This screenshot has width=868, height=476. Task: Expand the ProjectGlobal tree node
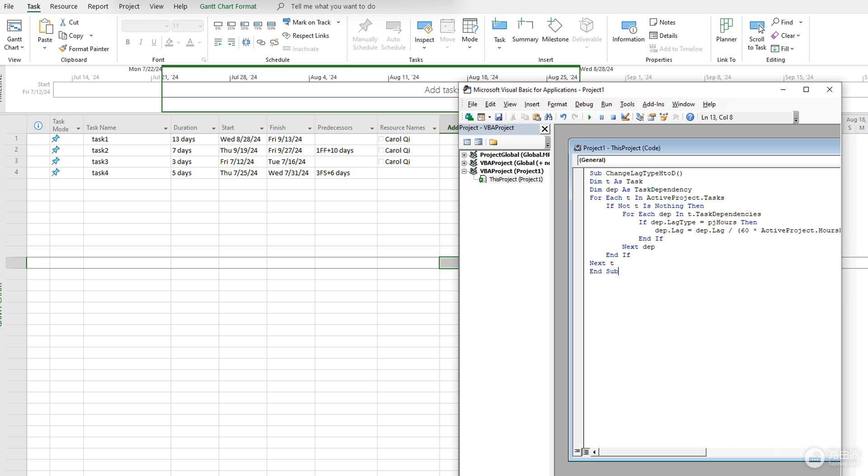pos(464,155)
